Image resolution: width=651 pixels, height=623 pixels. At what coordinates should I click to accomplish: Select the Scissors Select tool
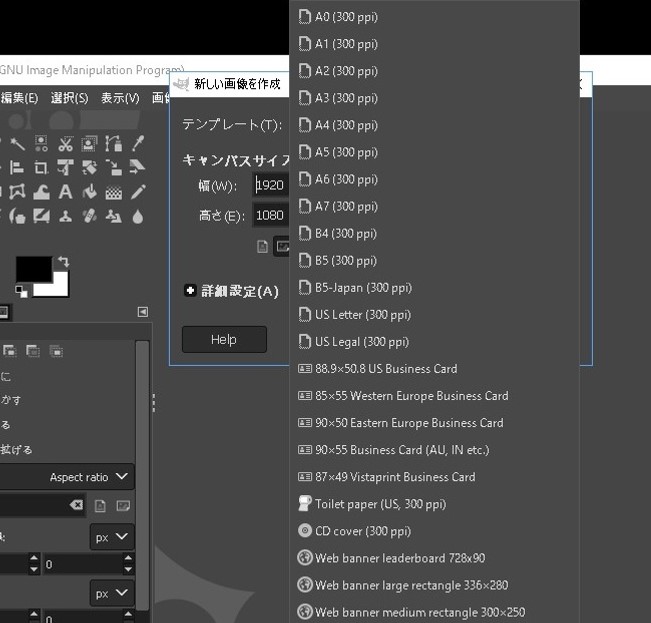coord(65,144)
